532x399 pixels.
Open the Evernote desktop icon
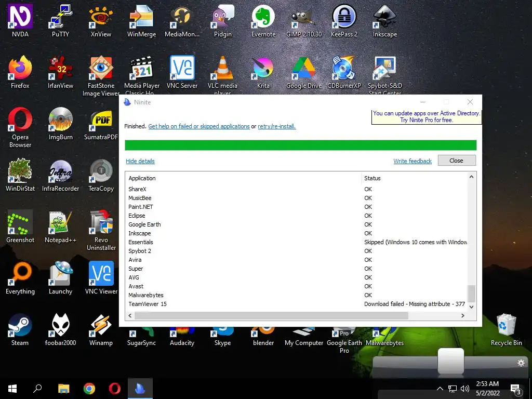pyautogui.click(x=263, y=20)
